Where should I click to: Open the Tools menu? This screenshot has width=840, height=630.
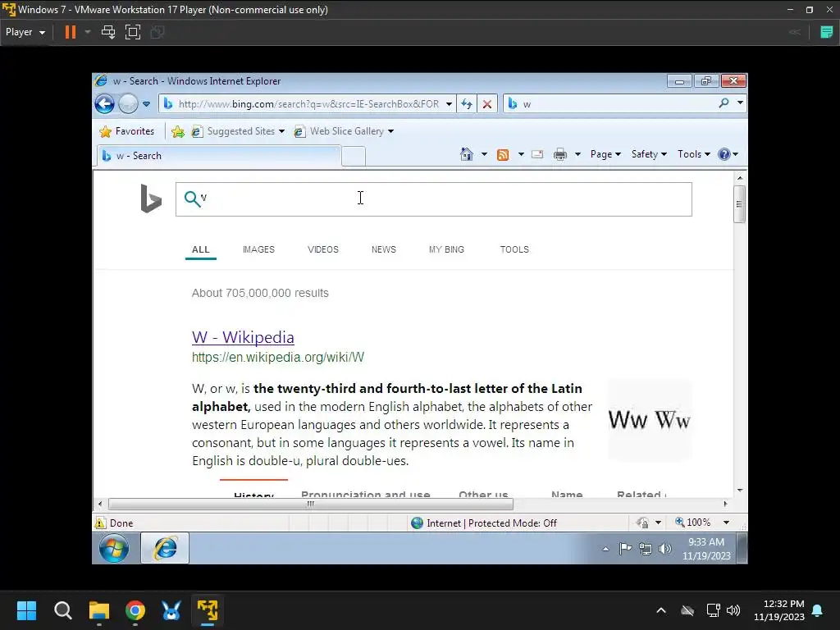pos(694,154)
